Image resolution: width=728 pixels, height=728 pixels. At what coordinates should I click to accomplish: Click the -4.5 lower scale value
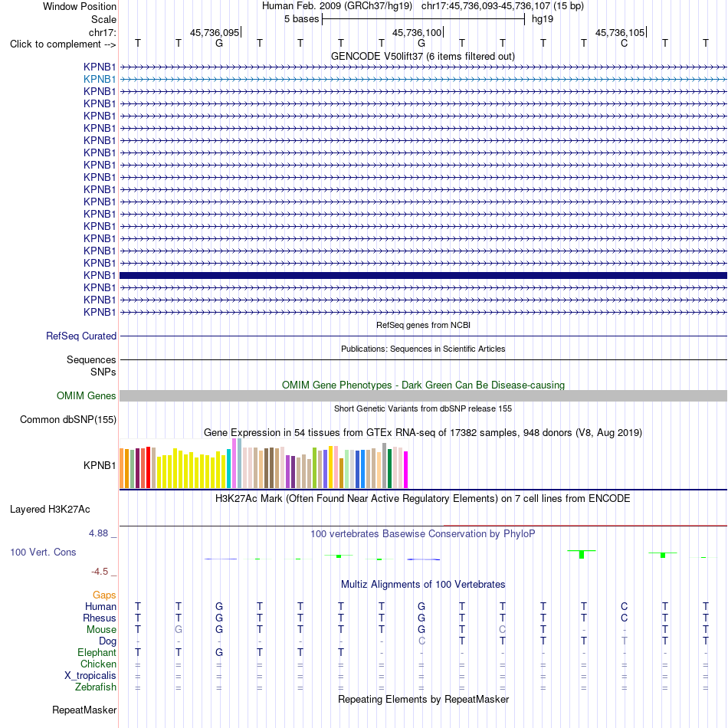pyautogui.click(x=100, y=572)
